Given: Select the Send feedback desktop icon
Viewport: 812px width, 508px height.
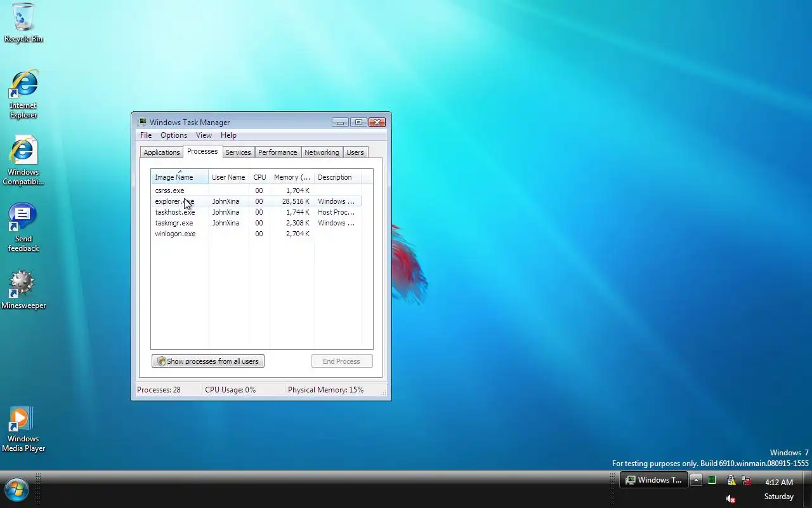Looking at the screenshot, I should point(23,227).
